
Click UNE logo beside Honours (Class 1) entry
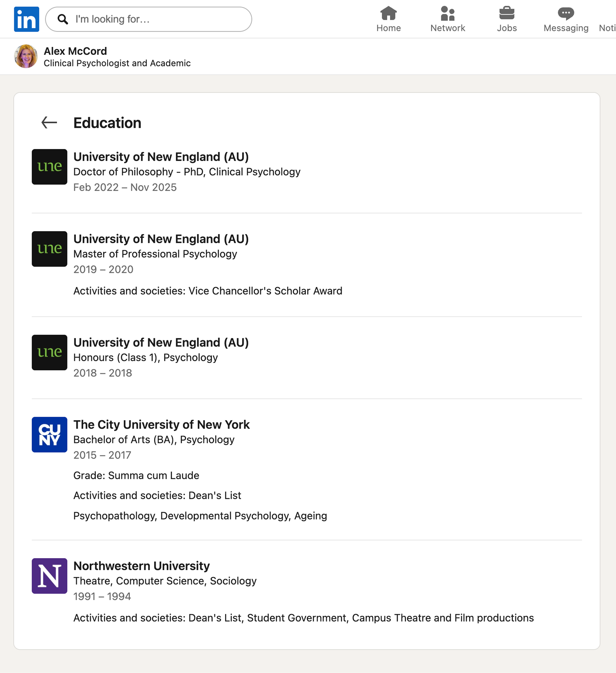click(49, 352)
